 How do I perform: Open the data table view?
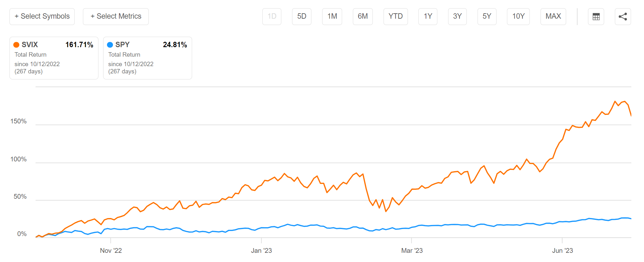click(x=596, y=16)
